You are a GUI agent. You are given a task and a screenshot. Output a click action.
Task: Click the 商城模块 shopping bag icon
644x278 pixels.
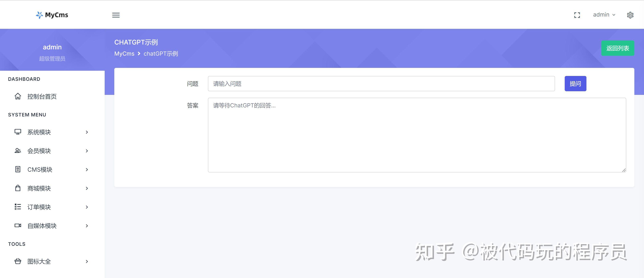click(x=18, y=188)
